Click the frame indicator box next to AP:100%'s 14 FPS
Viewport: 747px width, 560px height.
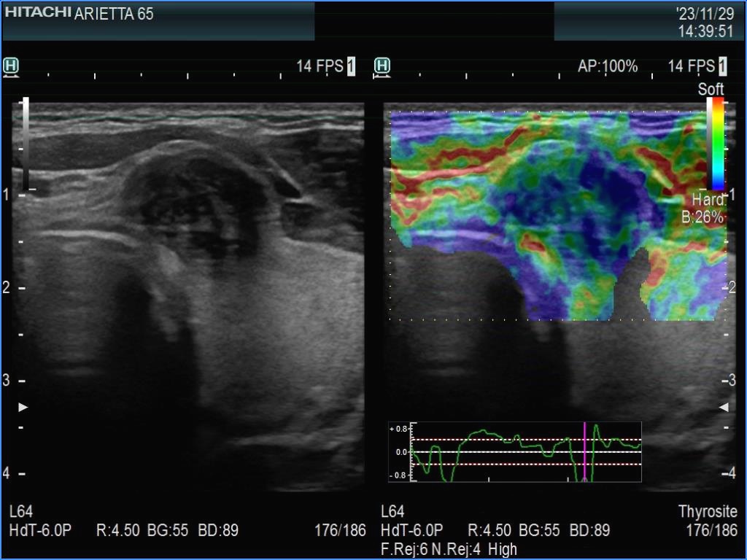pos(723,66)
